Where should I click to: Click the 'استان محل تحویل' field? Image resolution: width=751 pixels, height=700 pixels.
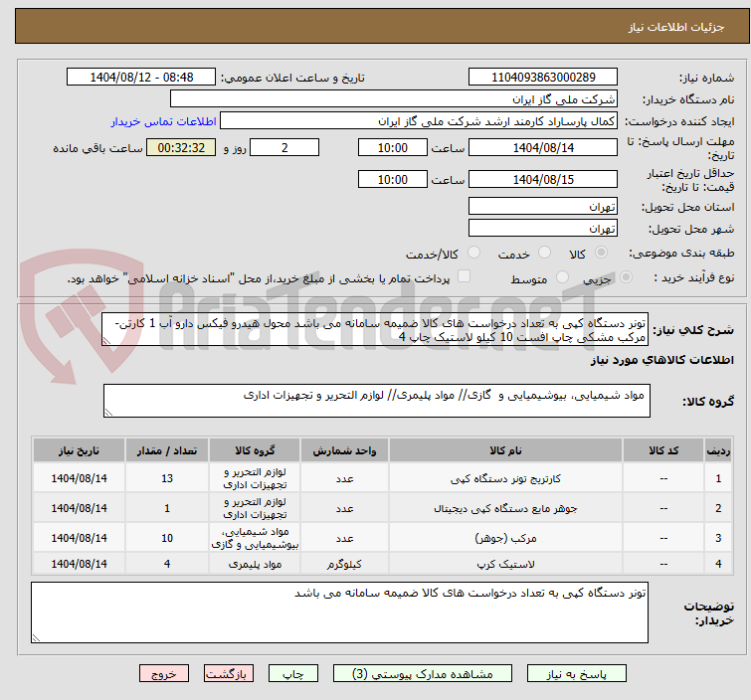(542, 207)
